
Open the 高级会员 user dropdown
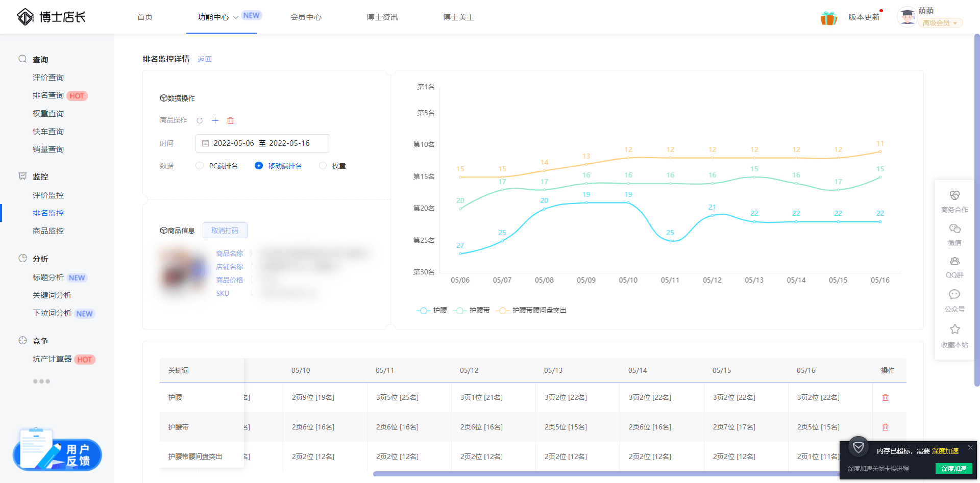[940, 23]
